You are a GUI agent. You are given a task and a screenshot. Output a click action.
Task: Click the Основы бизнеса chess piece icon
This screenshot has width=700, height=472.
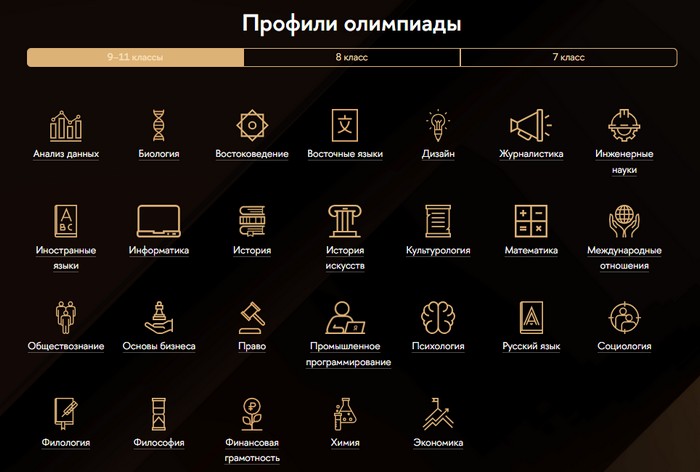point(158,317)
